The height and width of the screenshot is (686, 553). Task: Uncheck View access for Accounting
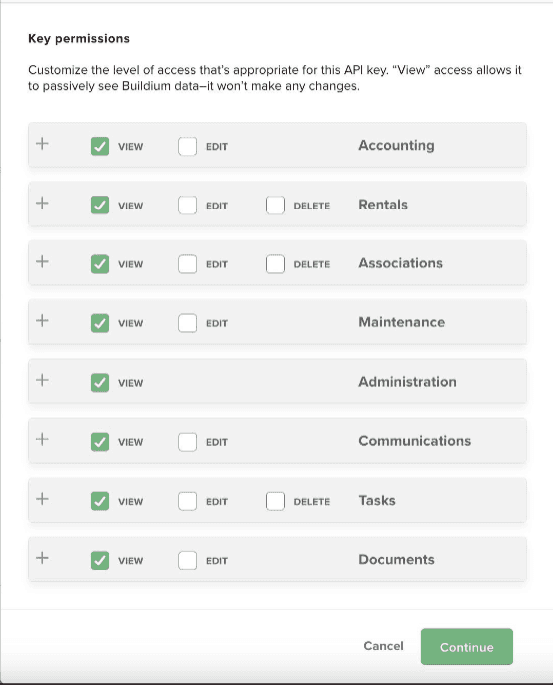(x=100, y=146)
